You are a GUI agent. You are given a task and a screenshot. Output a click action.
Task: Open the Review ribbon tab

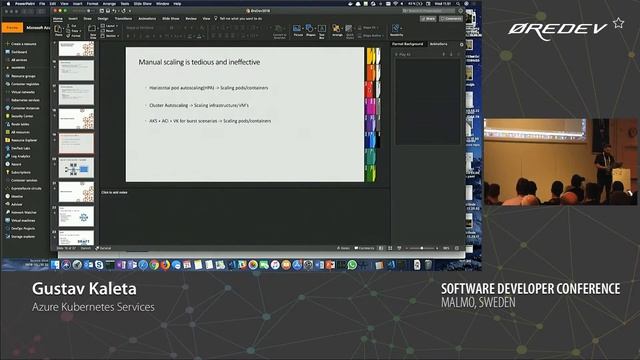[191, 19]
